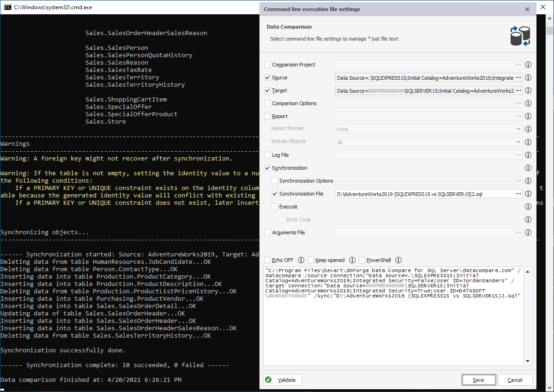Check the Keep opened checkbox
This screenshot has width=554, height=392.
[x=311, y=260]
